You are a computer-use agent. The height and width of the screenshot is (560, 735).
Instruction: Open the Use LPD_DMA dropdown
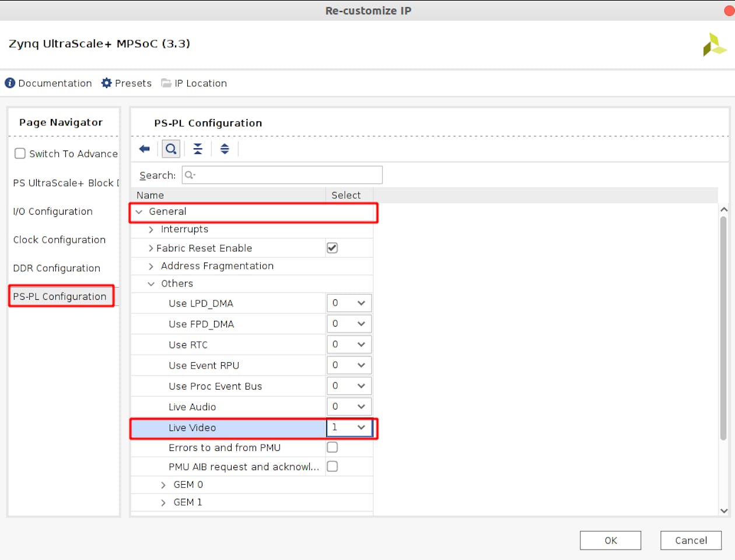click(349, 303)
